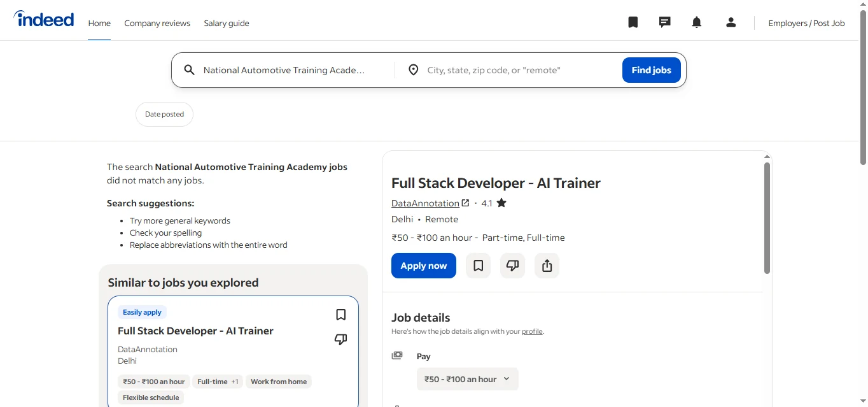Screen dimensions: 868x407
Task: Click the Part-time, Full-time text
Action: point(524,238)
